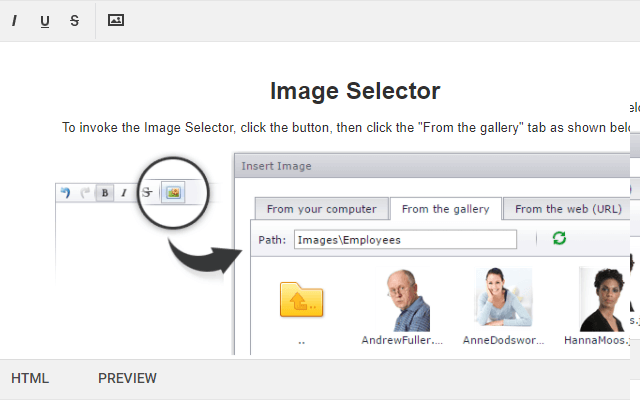640x400 pixels.
Task: Select the HannaMoos photo thumbnail
Action: pyautogui.click(x=602, y=298)
